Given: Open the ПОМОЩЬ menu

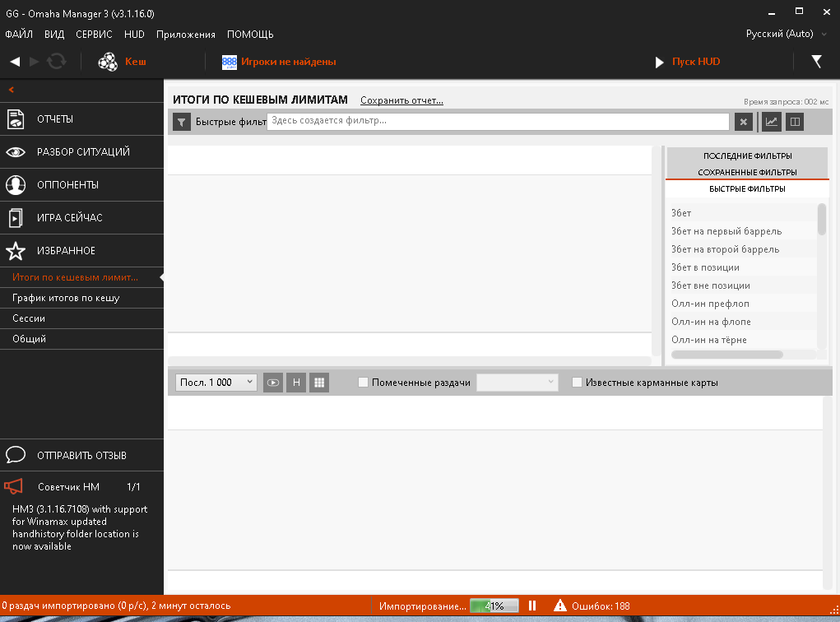Looking at the screenshot, I should (250, 35).
